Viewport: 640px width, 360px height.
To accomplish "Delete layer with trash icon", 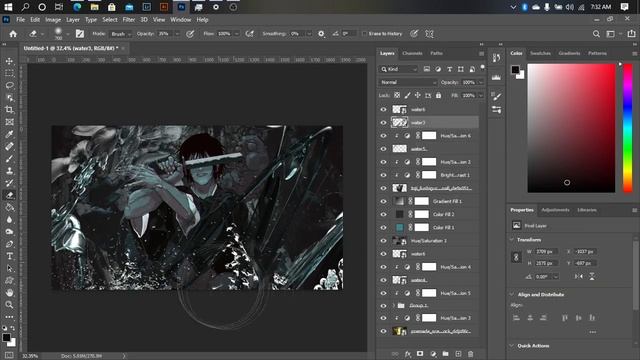I will coord(471,354).
